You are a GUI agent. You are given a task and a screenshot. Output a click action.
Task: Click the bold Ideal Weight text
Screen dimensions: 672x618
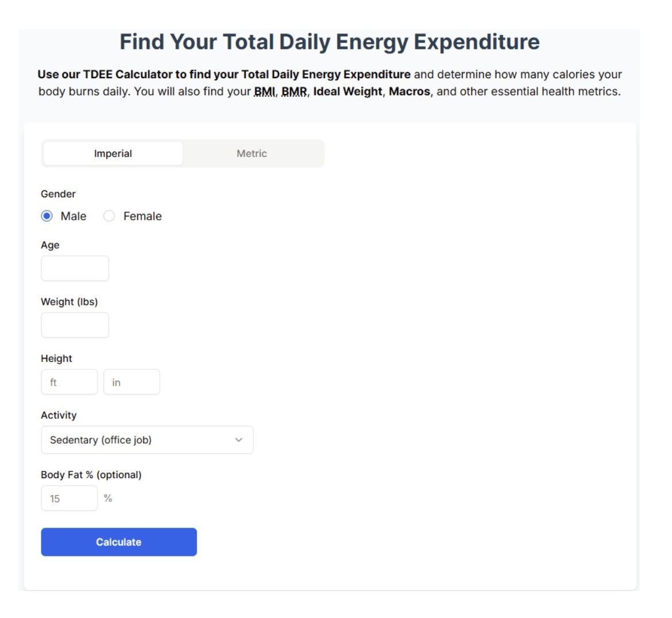coord(348,91)
